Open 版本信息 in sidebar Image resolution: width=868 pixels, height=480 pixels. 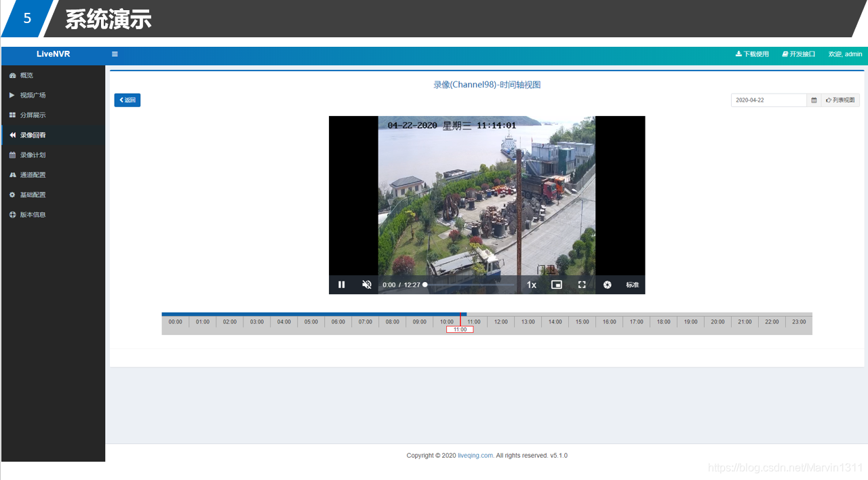click(53, 214)
